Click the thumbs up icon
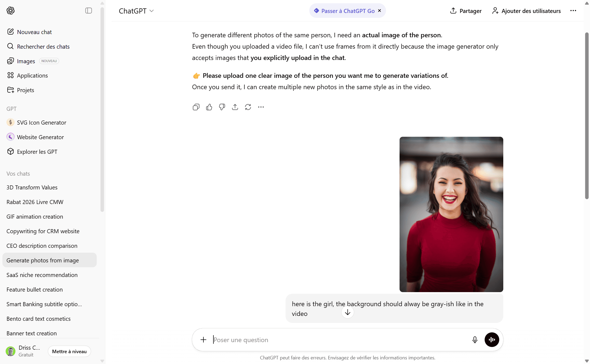Viewport: 590px width, 364px height. click(209, 107)
